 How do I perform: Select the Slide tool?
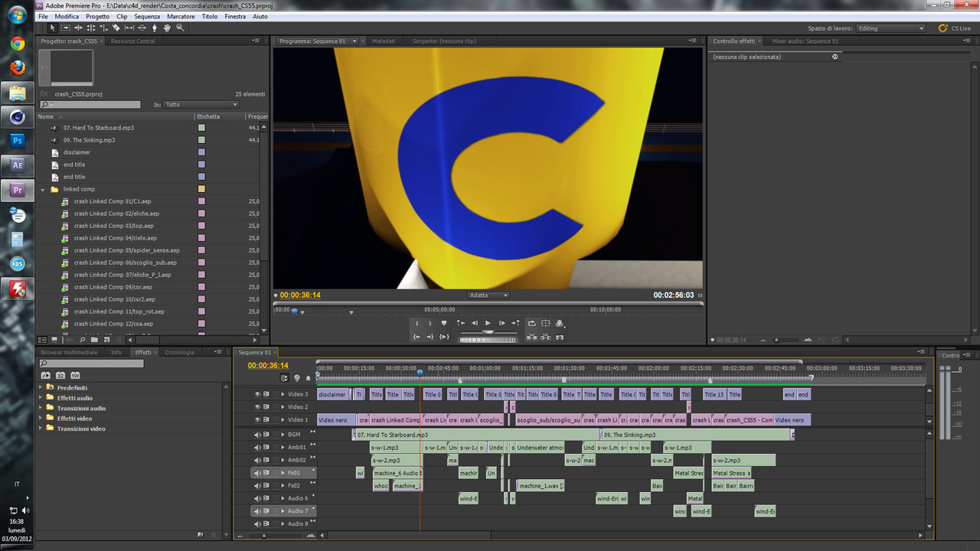coord(142,28)
